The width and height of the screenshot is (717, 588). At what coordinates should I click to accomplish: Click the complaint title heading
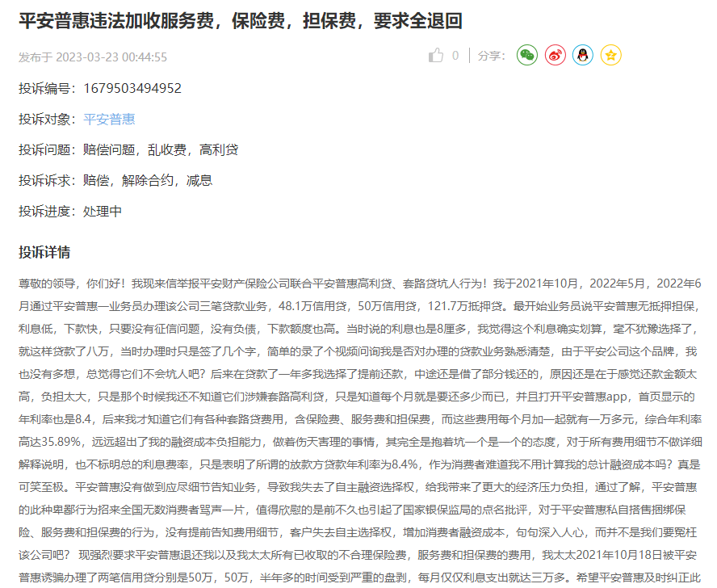241,21
